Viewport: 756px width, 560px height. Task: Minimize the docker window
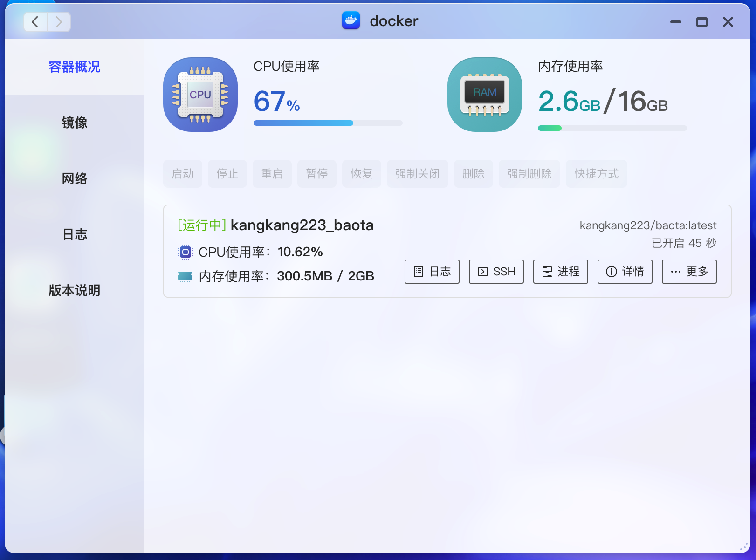676,22
